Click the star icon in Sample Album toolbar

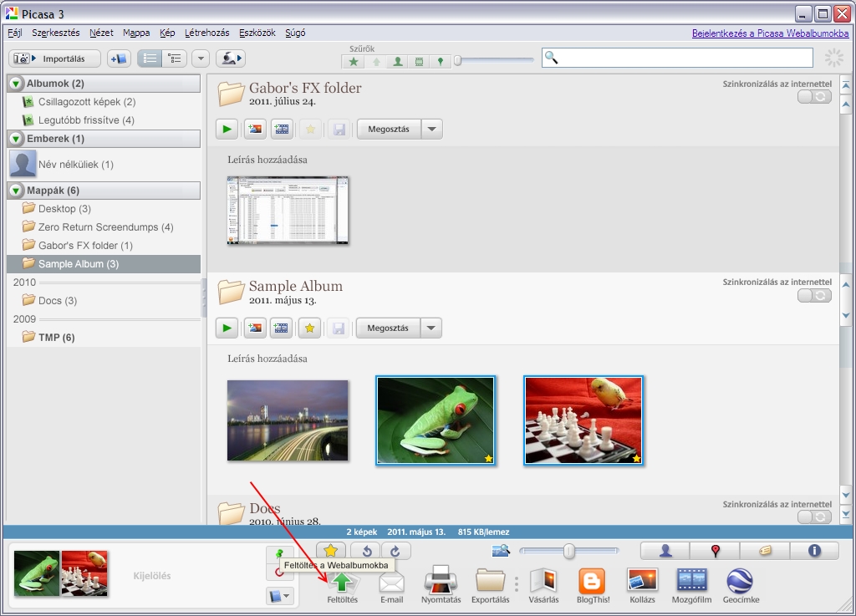[309, 328]
